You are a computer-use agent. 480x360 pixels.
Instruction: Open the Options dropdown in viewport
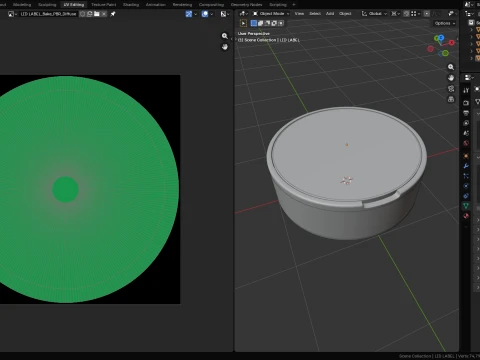click(x=445, y=23)
